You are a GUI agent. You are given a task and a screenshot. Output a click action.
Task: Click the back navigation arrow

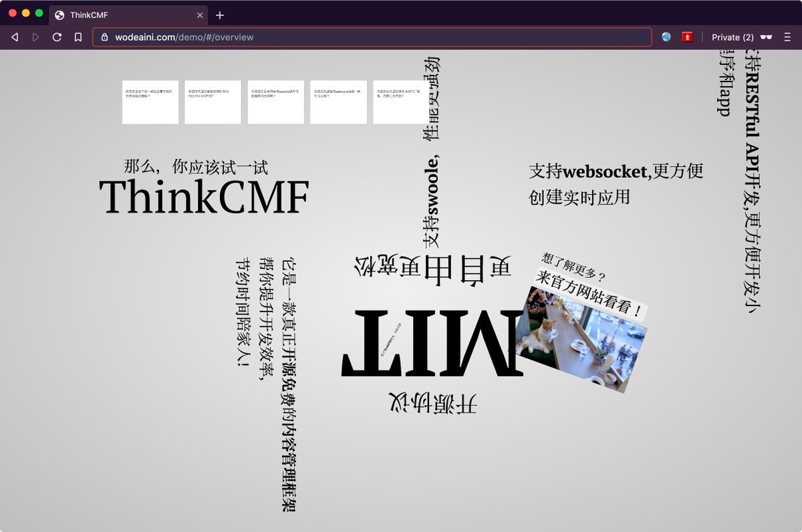(15, 37)
